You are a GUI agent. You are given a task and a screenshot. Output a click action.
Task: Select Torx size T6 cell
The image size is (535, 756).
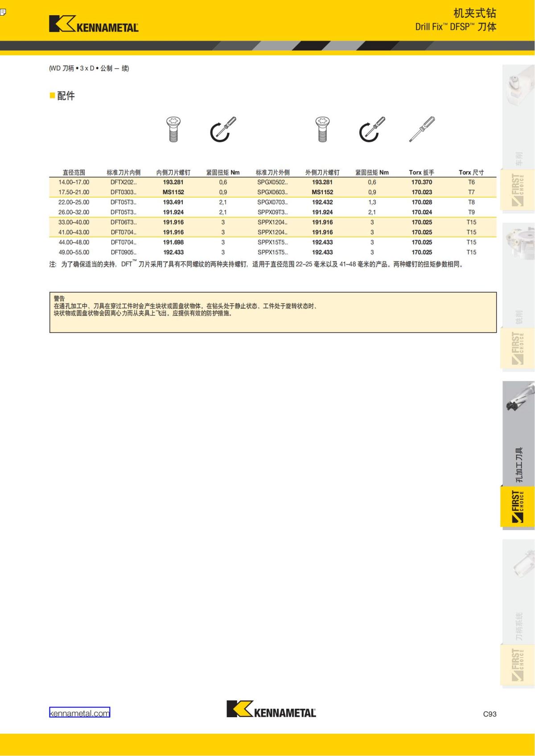click(x=471, y=182)
